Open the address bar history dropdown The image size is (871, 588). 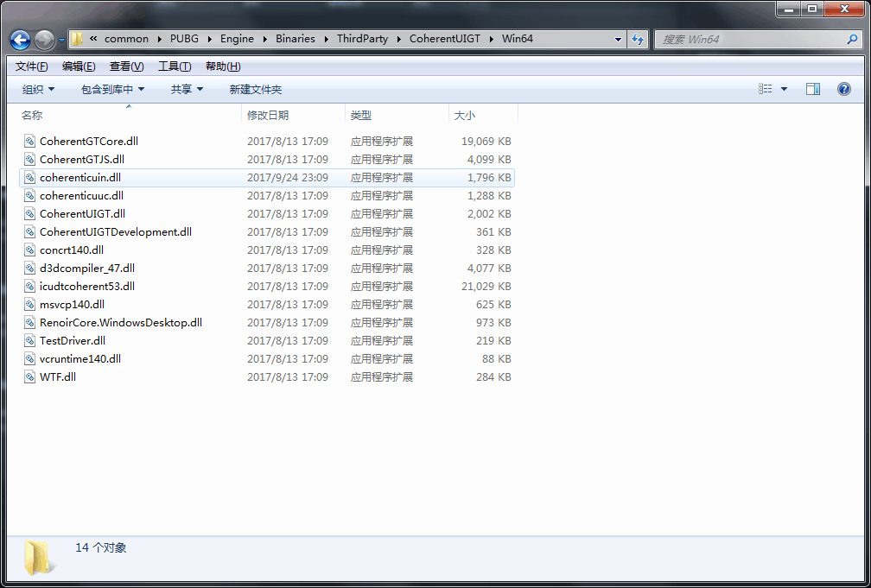point(618,39)
